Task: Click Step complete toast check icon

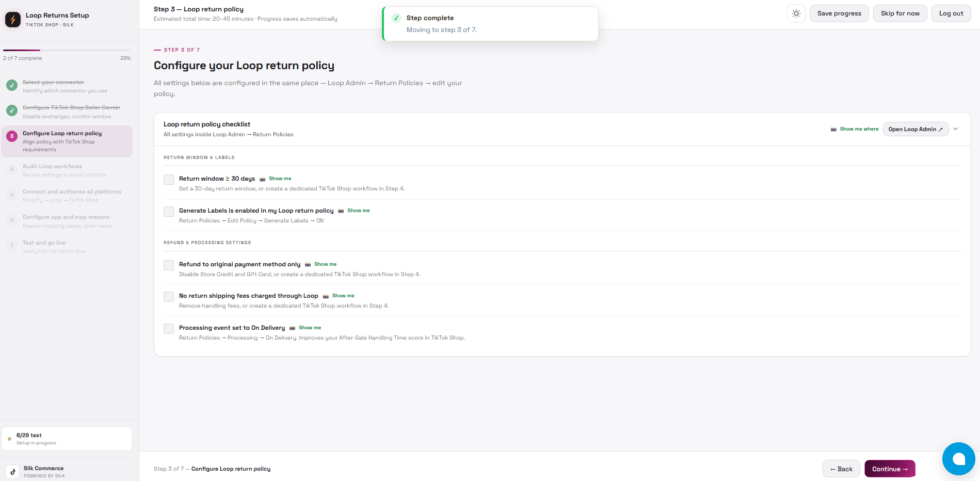Action: [x=396, y=18]
